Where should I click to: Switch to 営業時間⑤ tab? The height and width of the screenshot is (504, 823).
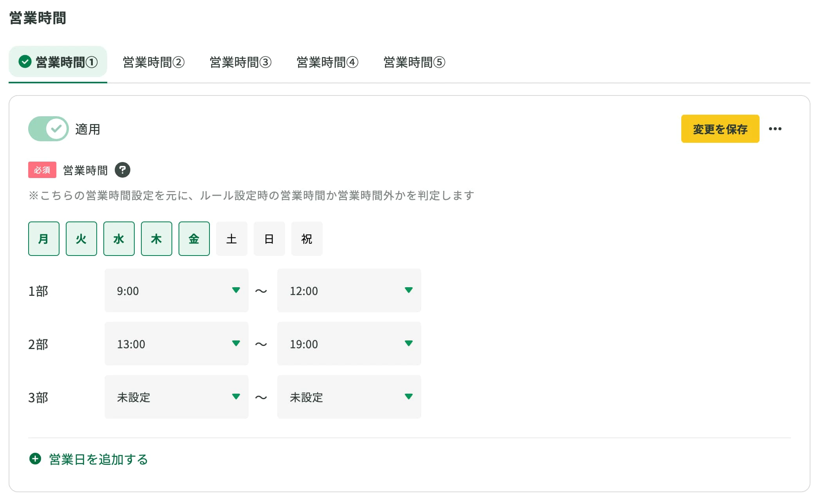coord(414,62)
